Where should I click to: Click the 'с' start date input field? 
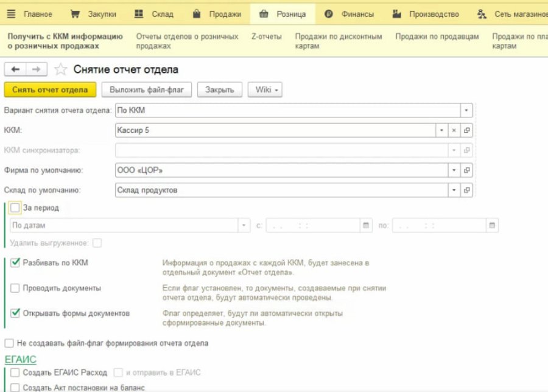313,225
